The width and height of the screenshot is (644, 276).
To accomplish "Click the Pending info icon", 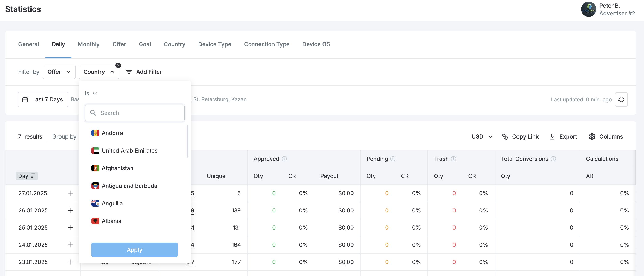I will point(393,159).
